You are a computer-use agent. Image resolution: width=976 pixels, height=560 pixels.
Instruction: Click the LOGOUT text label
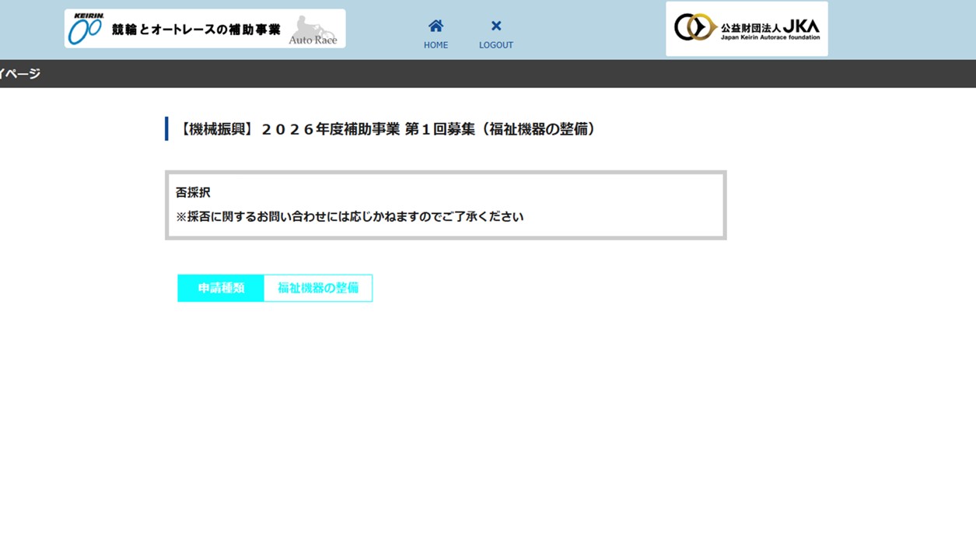(x=496, y=45)
